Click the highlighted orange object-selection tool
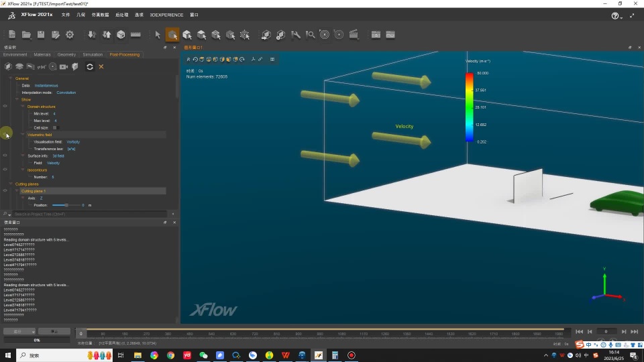644x362 pixels. 172,35
